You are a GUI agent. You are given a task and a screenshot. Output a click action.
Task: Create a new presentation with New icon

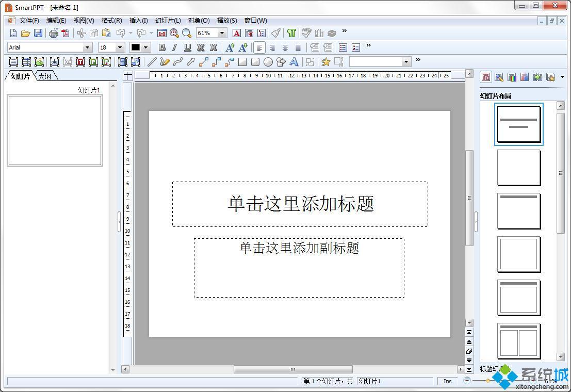pos(13,33)
